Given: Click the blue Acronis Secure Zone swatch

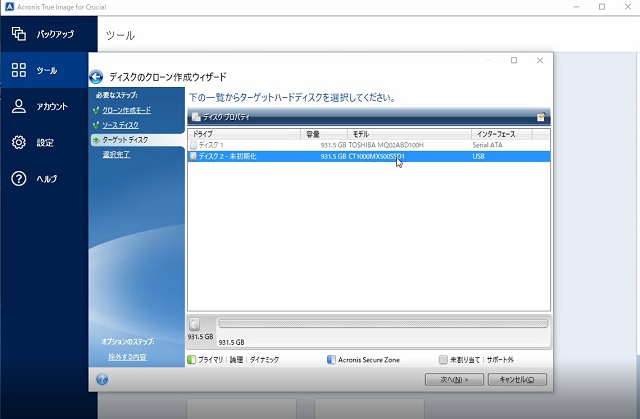Looking at the screenshot, I should click(331, 360).
